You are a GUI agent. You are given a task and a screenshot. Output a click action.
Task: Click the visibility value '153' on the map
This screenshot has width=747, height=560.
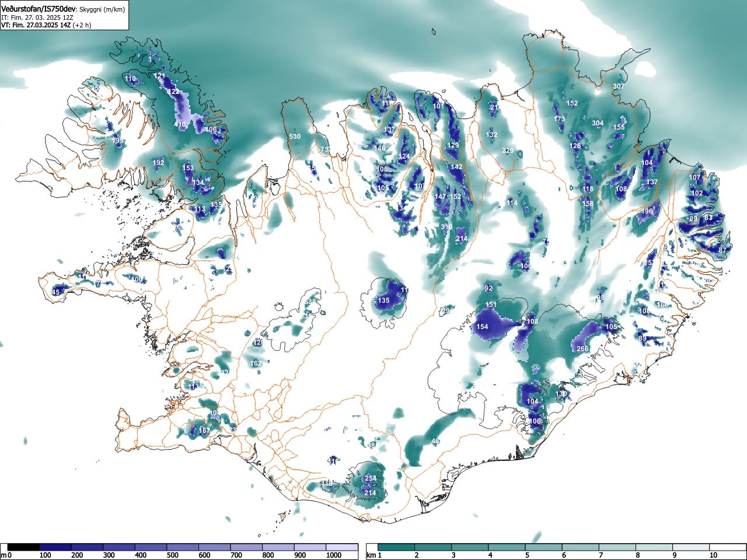point(188,168)
